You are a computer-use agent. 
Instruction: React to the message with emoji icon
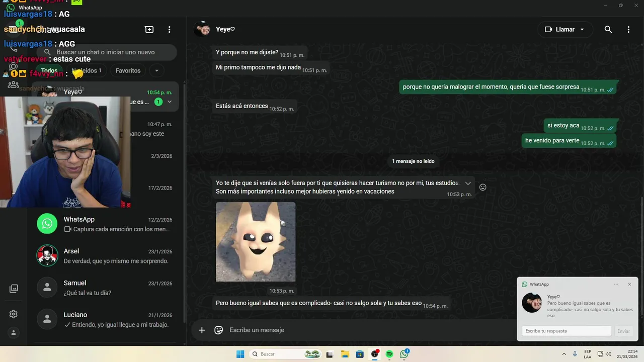pos(482,187)
